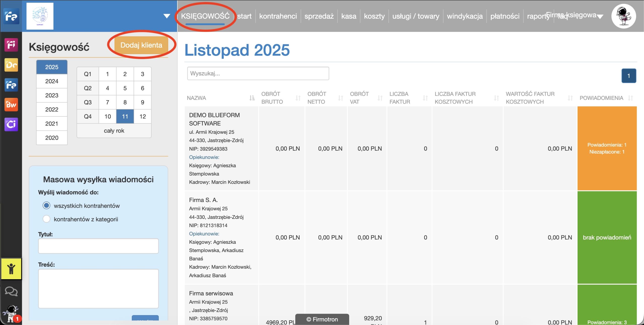
Task: Click the 'Wyszukaj...' search field
Action: [258, 73]
